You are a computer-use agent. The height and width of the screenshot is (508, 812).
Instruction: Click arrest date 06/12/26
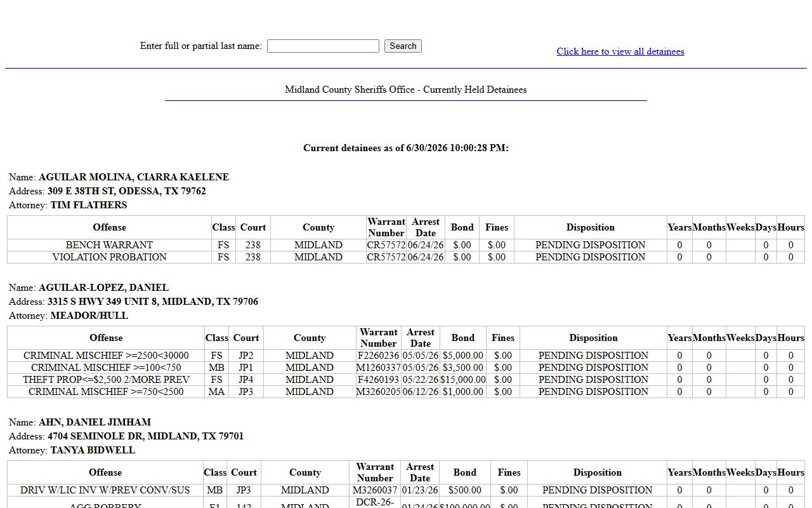421,392
